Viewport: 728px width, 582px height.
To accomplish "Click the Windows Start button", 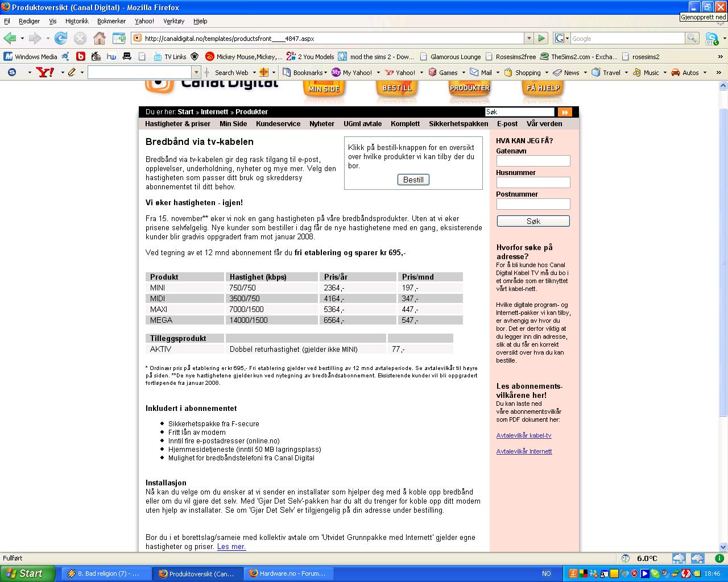I will pyautogui.click(x=28, y=573).
